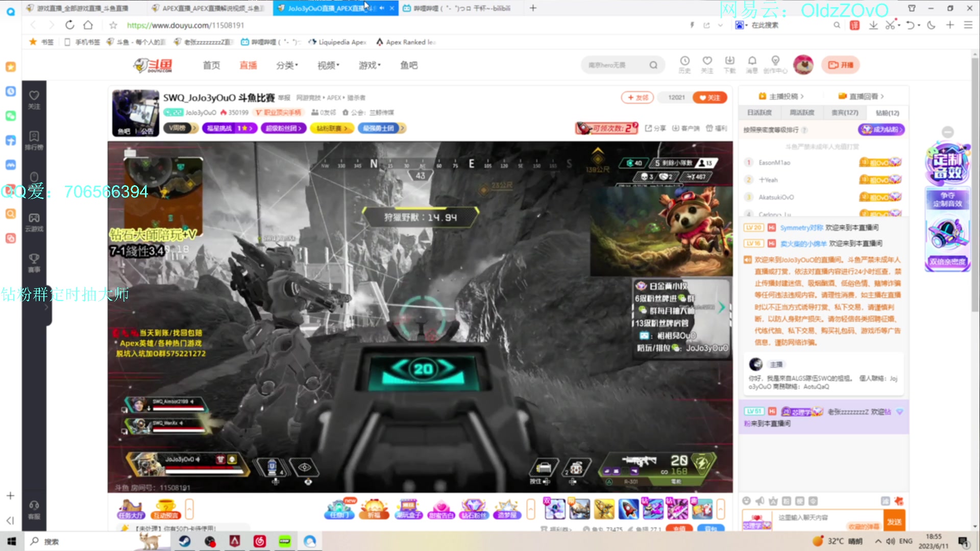Toggle browser night mode moon icon
This screenshot has width=980, height=551.
tap(932, 25)
